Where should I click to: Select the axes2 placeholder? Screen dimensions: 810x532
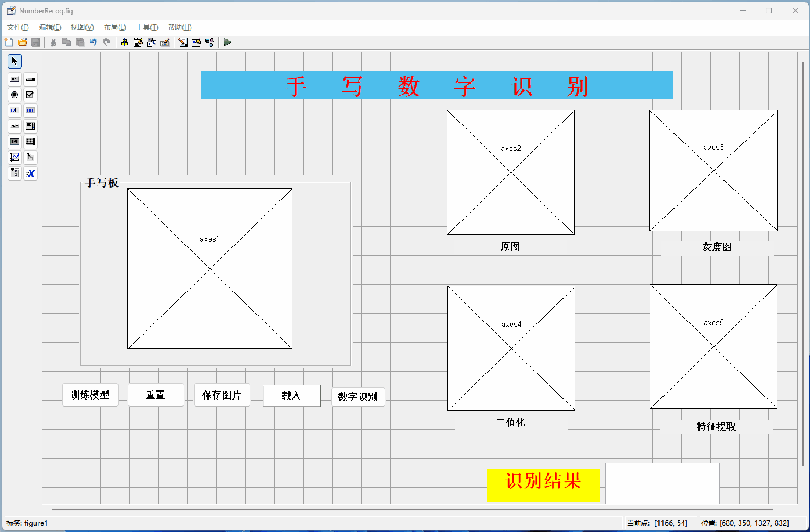coord(511,172)
